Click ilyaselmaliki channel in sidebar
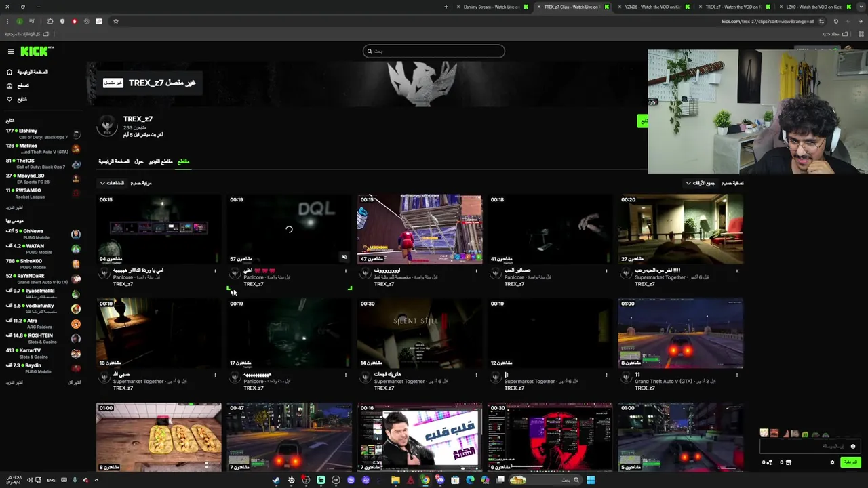868x488 pixels. point(43,293)
